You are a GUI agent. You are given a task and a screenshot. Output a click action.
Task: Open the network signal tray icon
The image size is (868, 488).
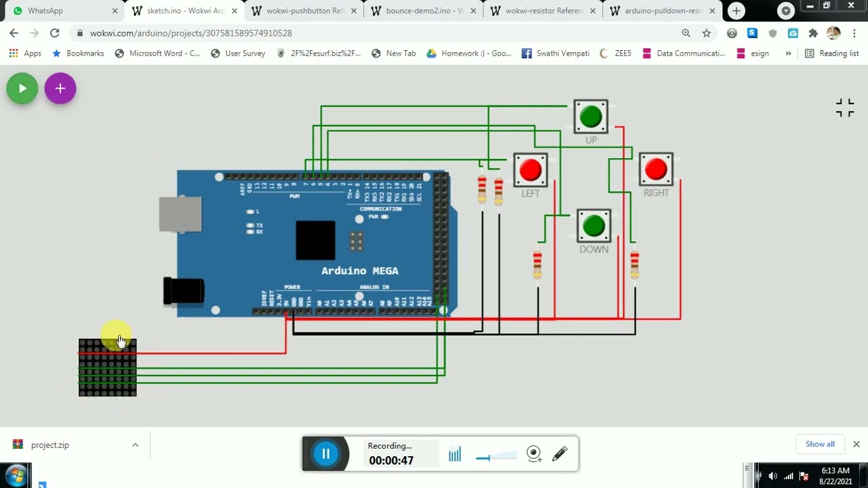tap(788, 476)
